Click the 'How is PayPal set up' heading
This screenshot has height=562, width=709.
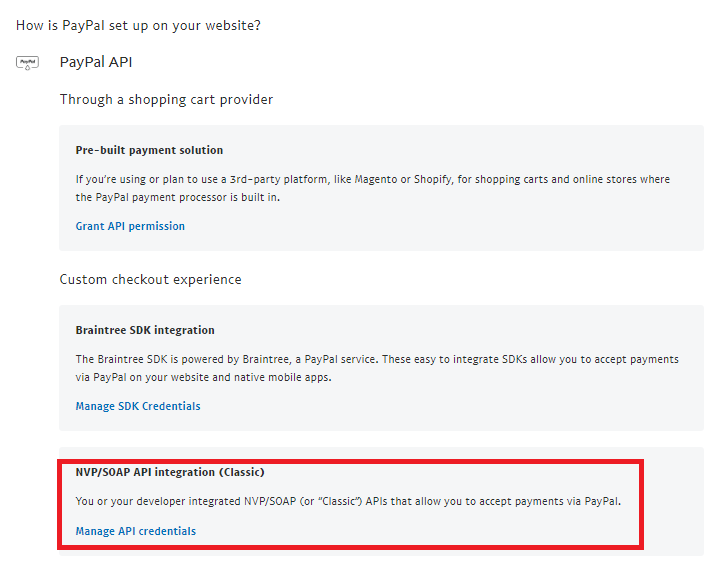coord(139,24)
